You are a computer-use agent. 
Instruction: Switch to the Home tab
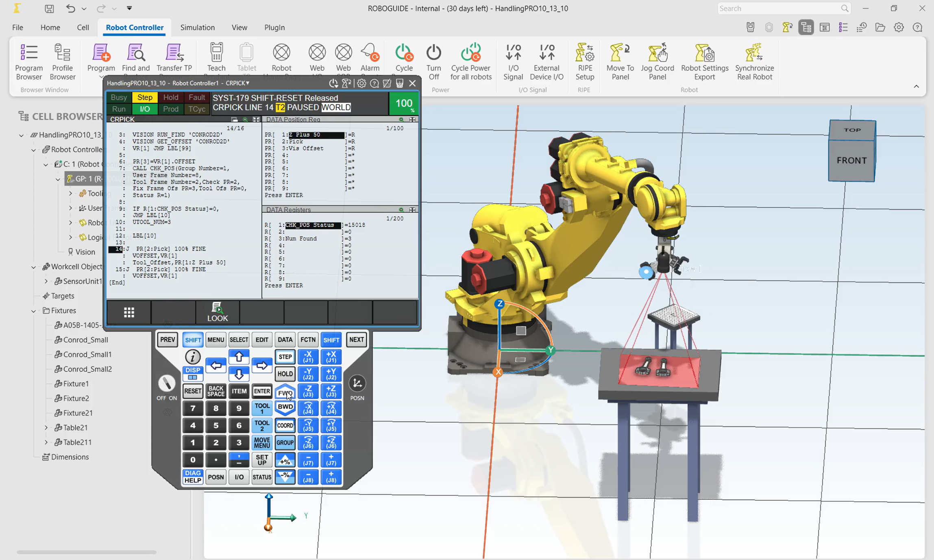[50, 28]
